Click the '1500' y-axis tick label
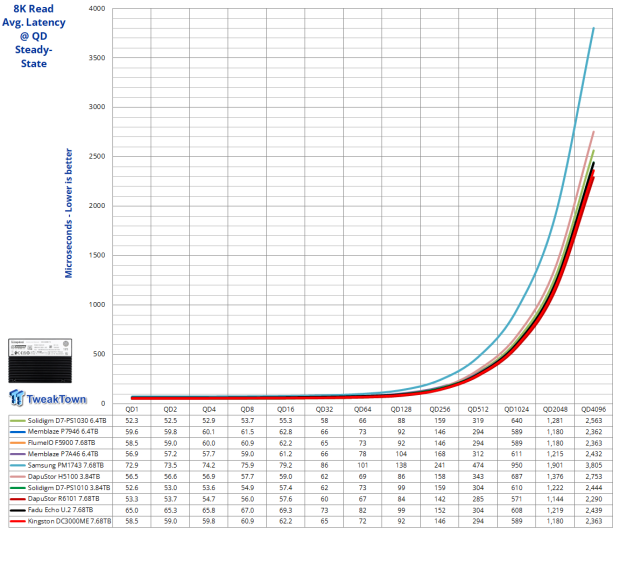The height and width of the screenshot is (568, 620). [97, 255]
